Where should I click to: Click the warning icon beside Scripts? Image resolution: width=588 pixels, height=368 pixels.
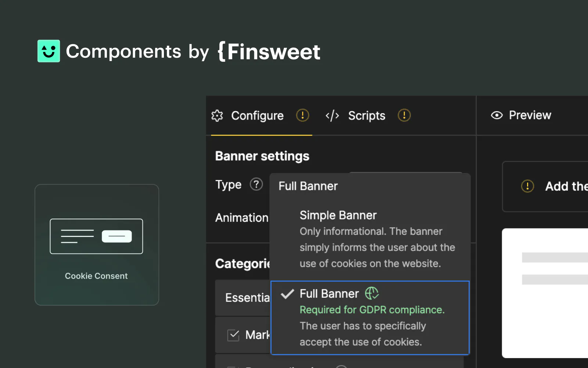coord(404,115)
